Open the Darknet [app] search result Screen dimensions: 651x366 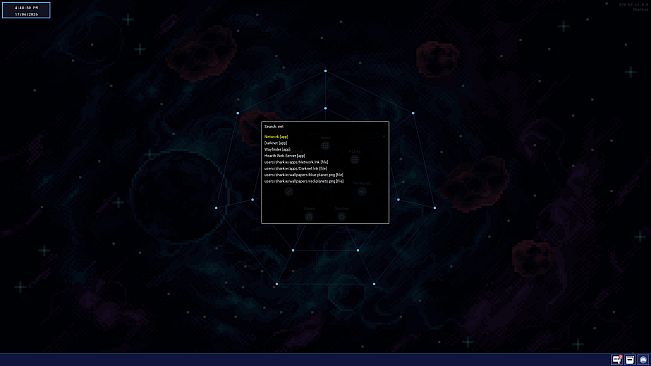tap(276, 143)
